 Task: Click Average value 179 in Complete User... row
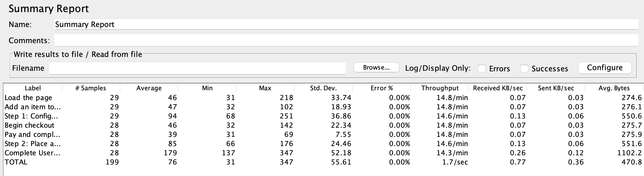click(170, 153)
